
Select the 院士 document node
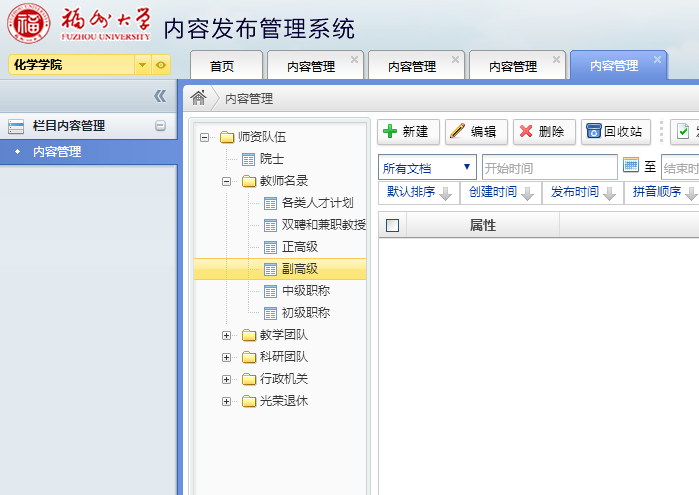pos(271,159)
